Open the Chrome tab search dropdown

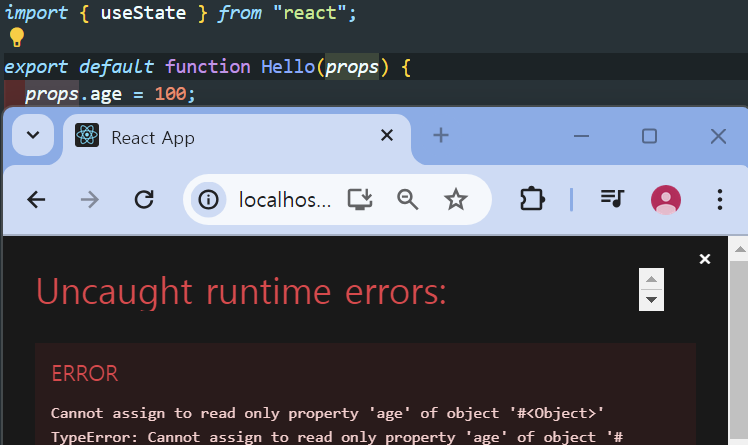(33, 135)
